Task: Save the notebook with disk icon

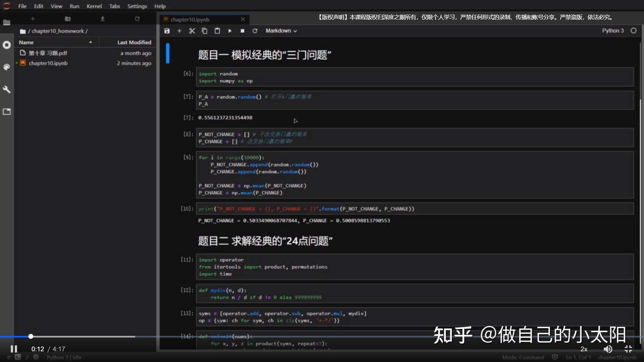Action: [167, 31]
